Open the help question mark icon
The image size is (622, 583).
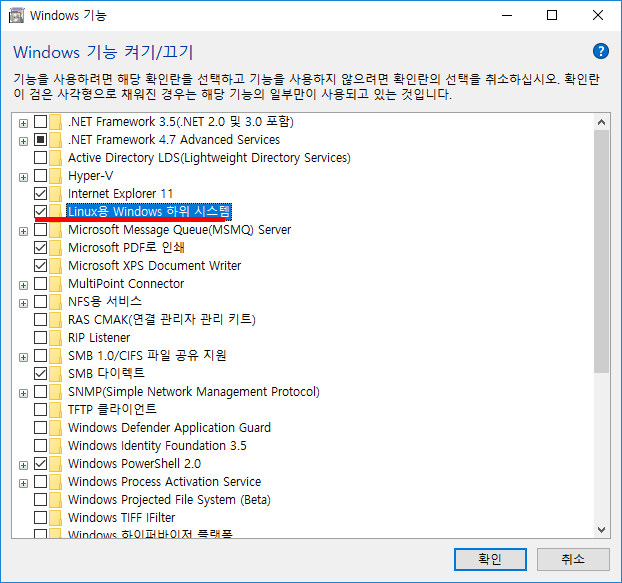(x=601, y=51)
